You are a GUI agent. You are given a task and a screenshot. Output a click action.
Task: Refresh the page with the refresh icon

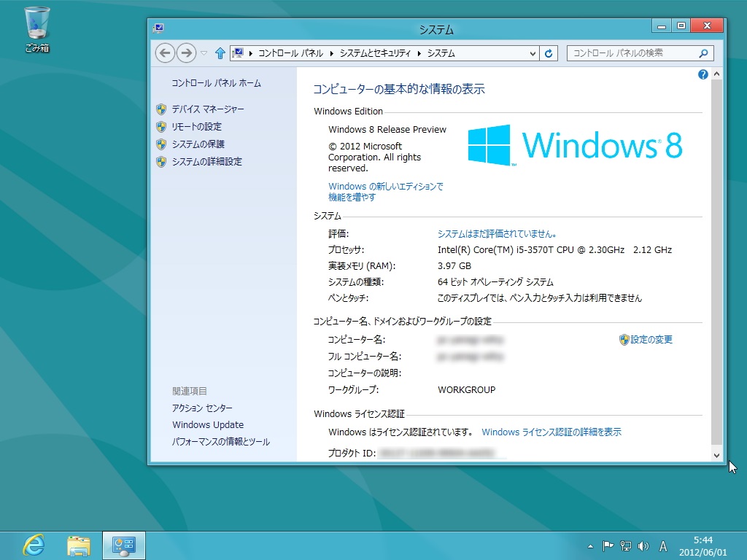(549, 52)
